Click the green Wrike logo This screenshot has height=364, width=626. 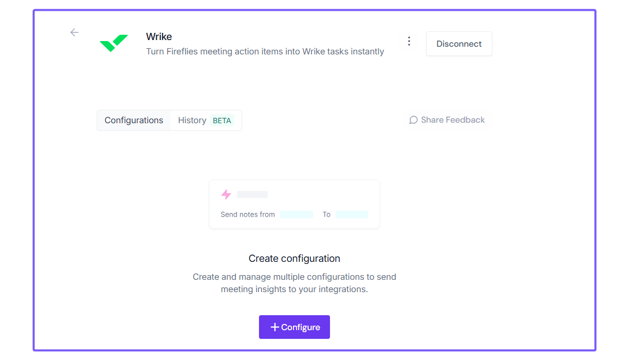pyautogui.click(x=114, y=43)
